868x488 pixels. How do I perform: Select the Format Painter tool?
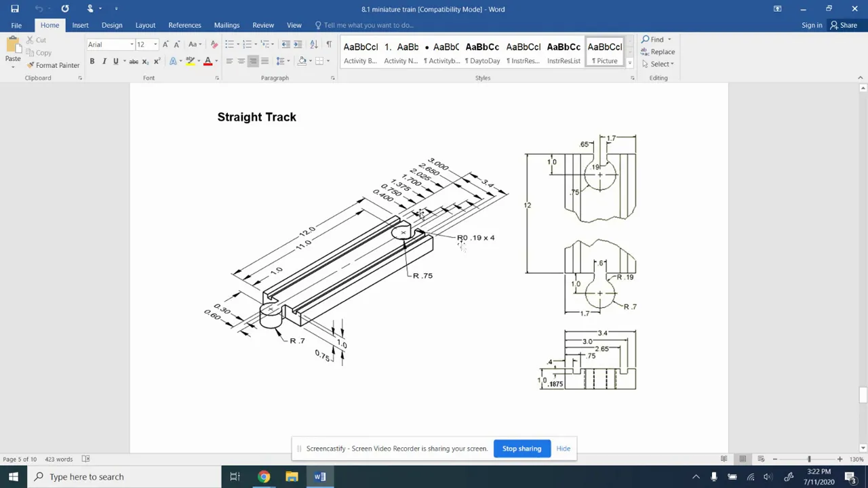53,65
